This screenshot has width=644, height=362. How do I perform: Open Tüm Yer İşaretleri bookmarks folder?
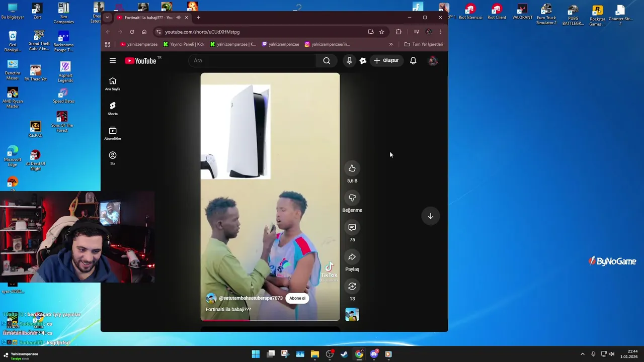424,44
